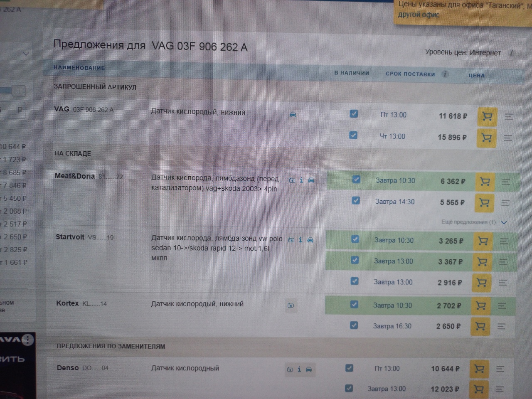Add Meat&Doria 6 362 ₽ offer to cart

point(485,182)
